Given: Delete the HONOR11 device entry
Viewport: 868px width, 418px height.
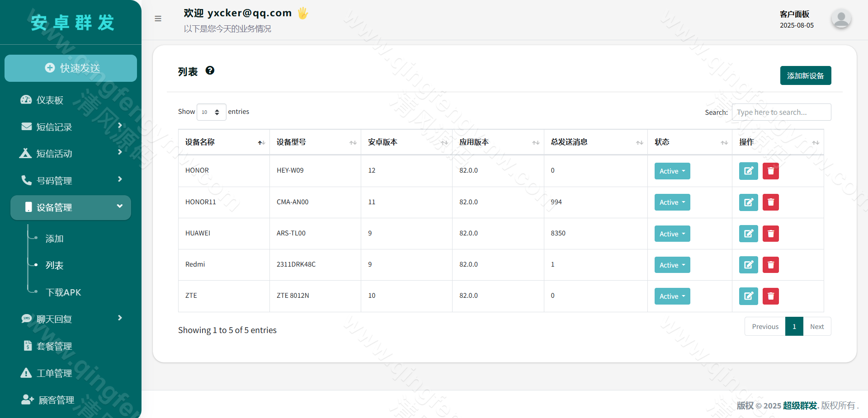Looking at the screenshot, I should click(771, 202).
